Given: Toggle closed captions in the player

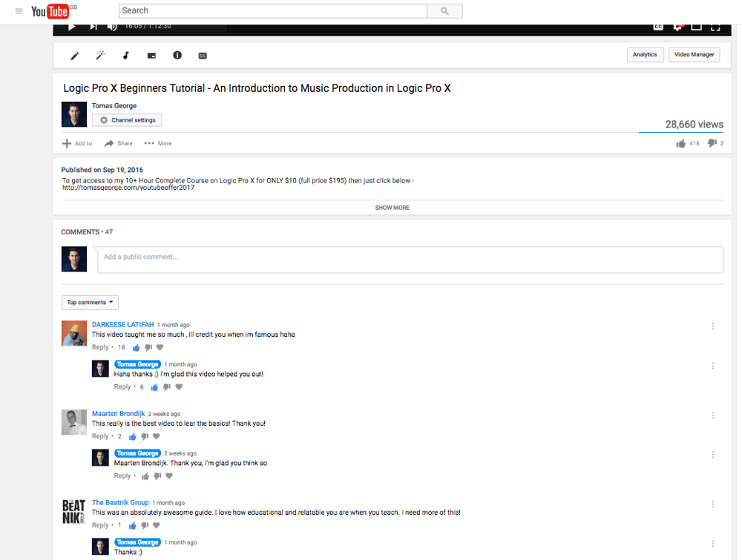Looking at the screenshot, I should coord(658,27).
